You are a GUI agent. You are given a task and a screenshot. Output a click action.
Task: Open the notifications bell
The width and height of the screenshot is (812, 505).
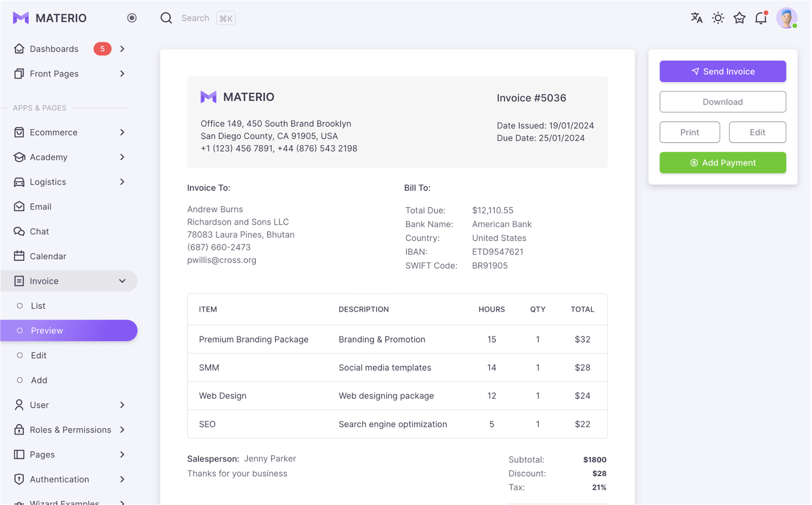click(x=760, y=18)
